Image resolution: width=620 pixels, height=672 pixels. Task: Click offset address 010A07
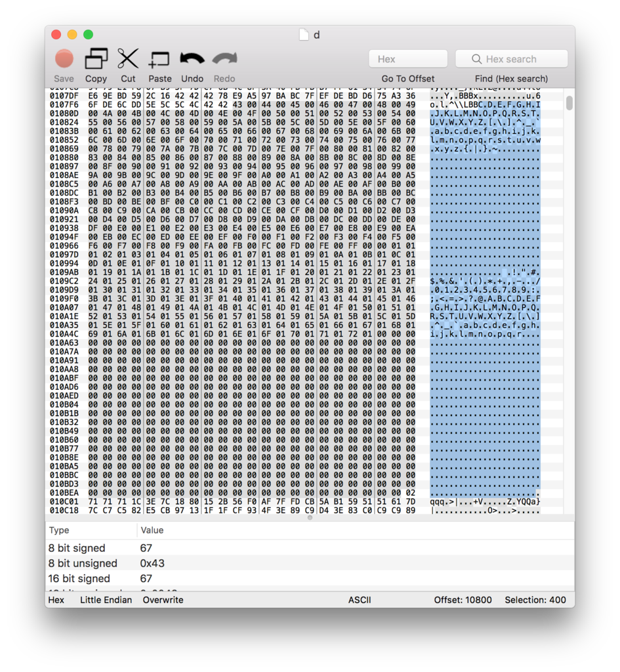point(64,308)
